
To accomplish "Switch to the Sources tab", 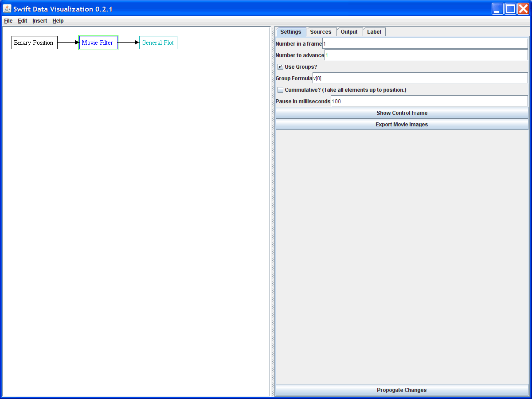I will pos(321,32).
